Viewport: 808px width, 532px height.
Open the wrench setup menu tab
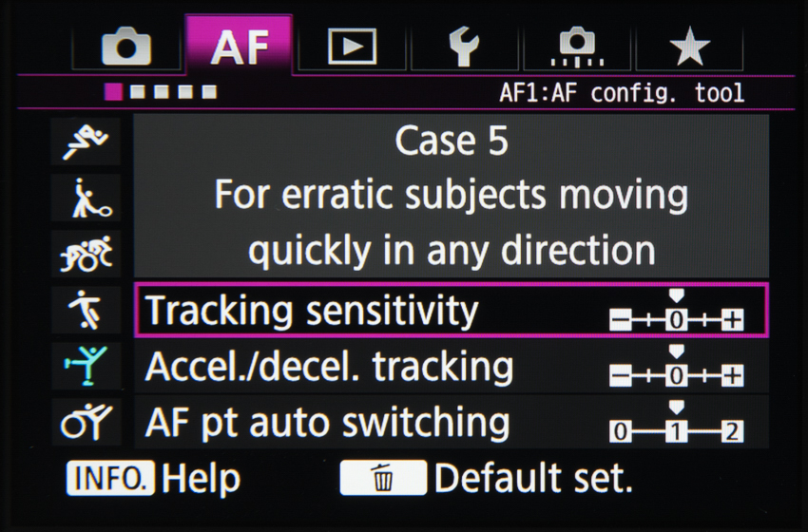click(x=463, y=47)
